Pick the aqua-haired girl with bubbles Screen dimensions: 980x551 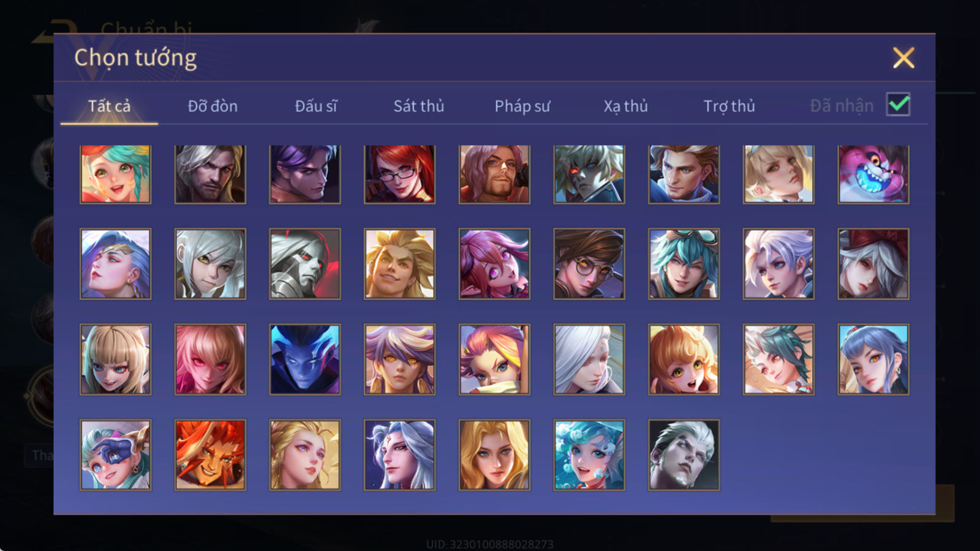[589, 455]
